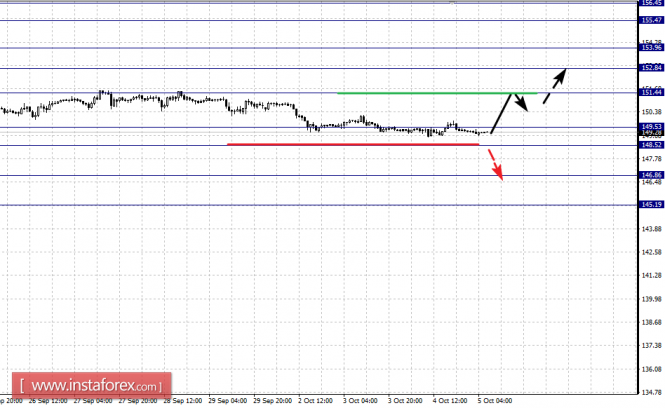Click the 151.44 price level label
Image resolution: width=665 pixels, height=408 pixels.
click(x=651, y=92)
